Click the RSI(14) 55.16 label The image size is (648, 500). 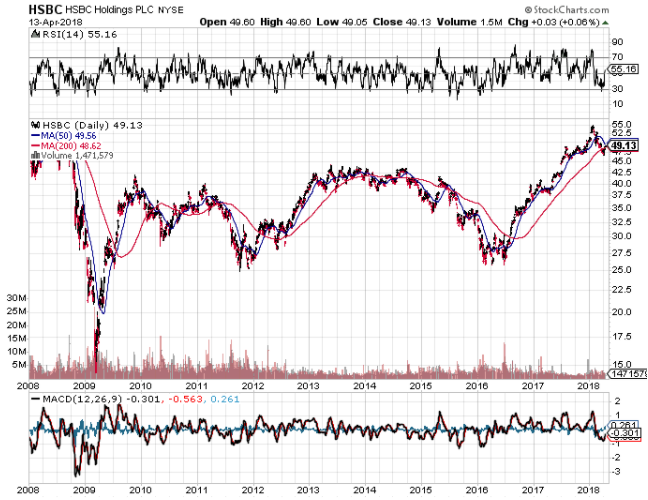(80, 34)
